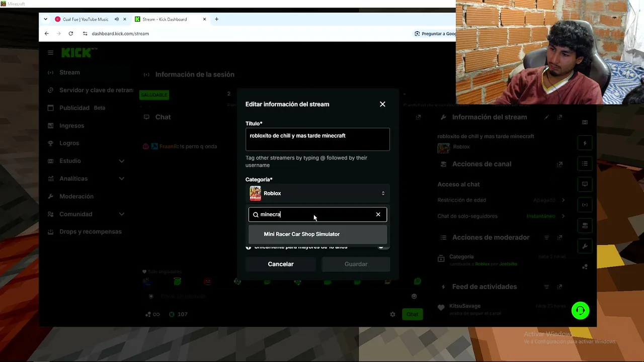Open the browser tab search dropdown
Image resolution: width=644 pixels, height=362 pixels.
[x=45, y=19]
